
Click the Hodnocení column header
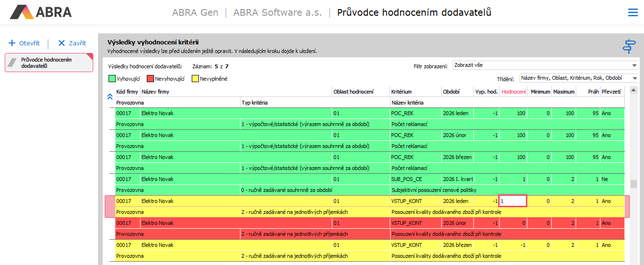[x=513, y=92]
